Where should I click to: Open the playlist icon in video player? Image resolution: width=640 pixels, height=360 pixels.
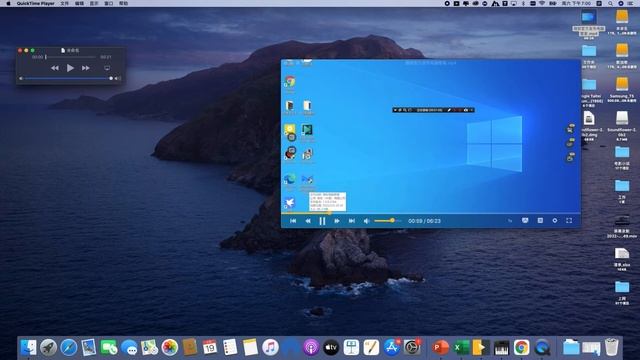540,220
